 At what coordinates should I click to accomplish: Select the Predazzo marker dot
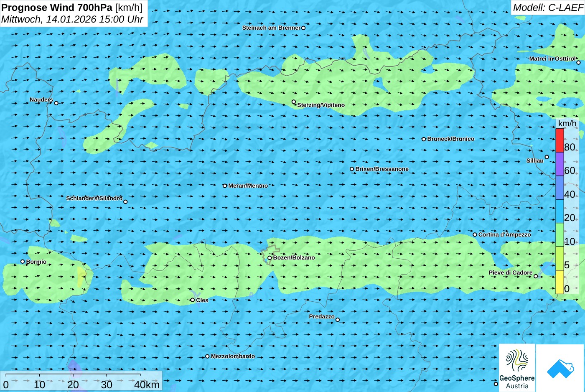pyautogui.click(x=338, y=320)
